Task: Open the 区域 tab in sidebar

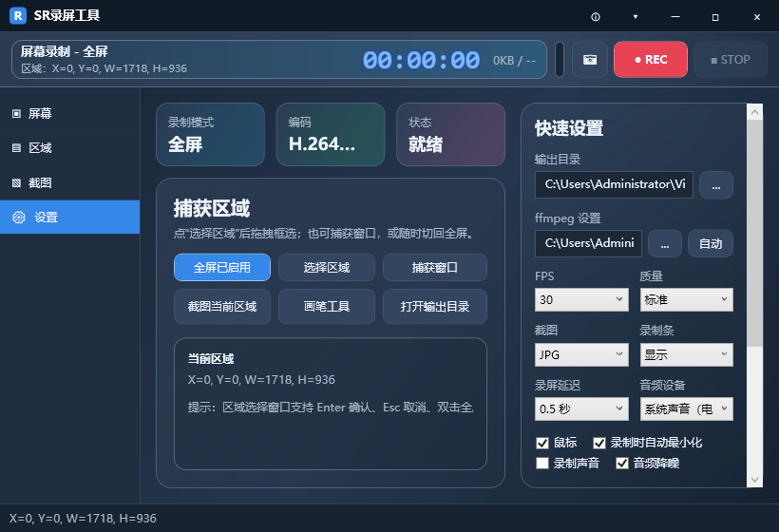Action: pos(69,147)
